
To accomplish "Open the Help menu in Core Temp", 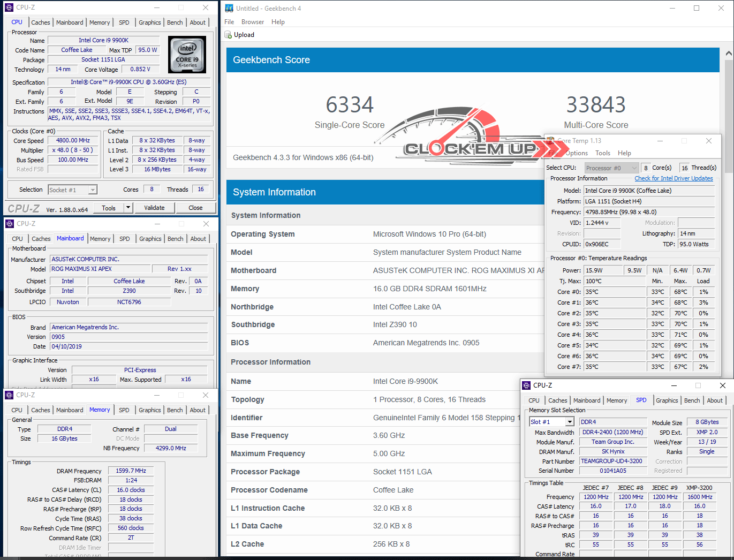I will (624, 153).
